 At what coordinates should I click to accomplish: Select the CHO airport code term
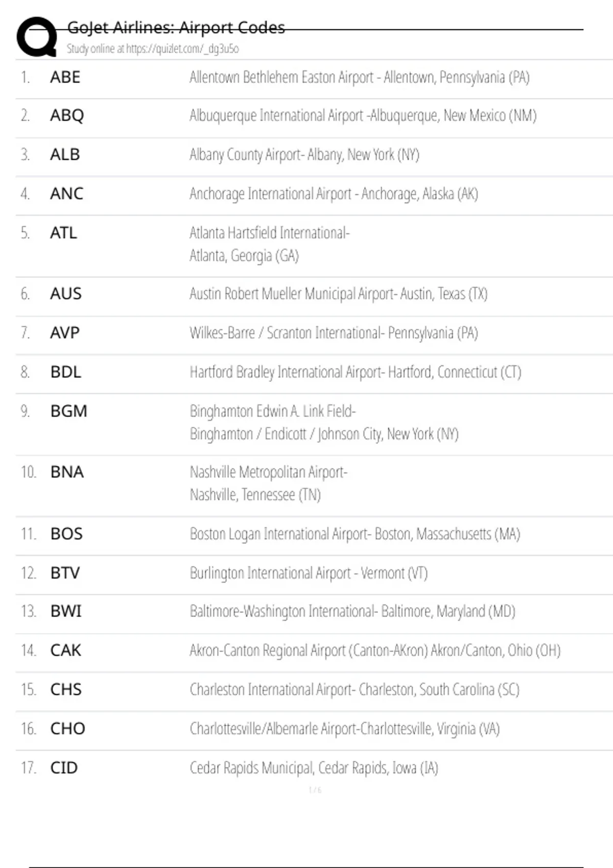(68, 729)
